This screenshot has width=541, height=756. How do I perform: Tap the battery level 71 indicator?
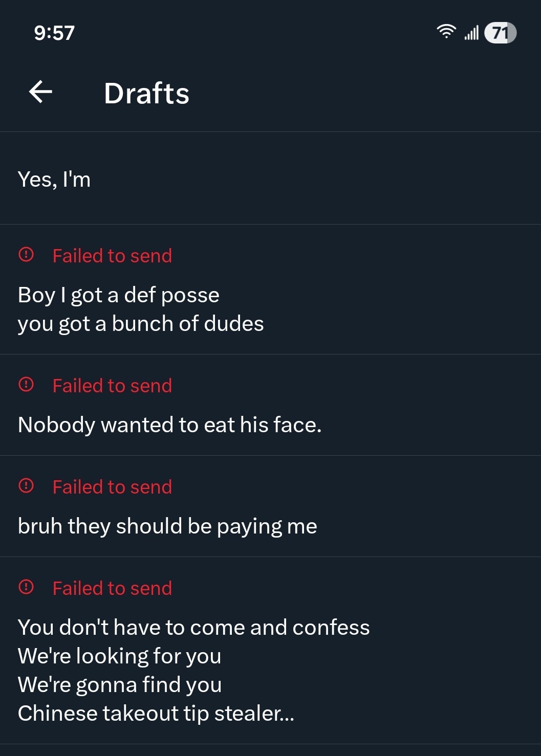500,33
